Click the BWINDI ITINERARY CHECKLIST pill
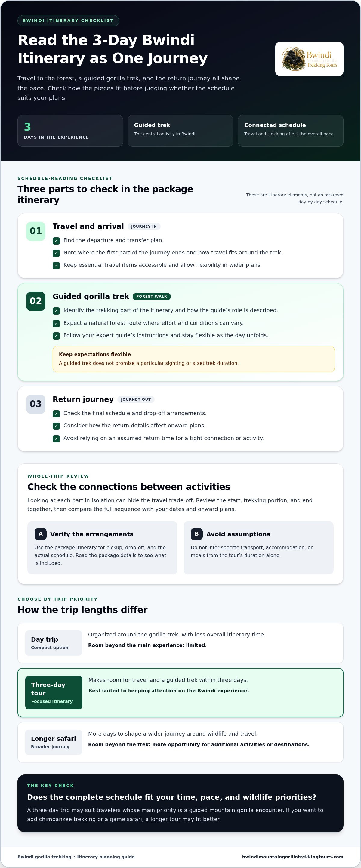 pyautogui.click(x=68, y=20)
